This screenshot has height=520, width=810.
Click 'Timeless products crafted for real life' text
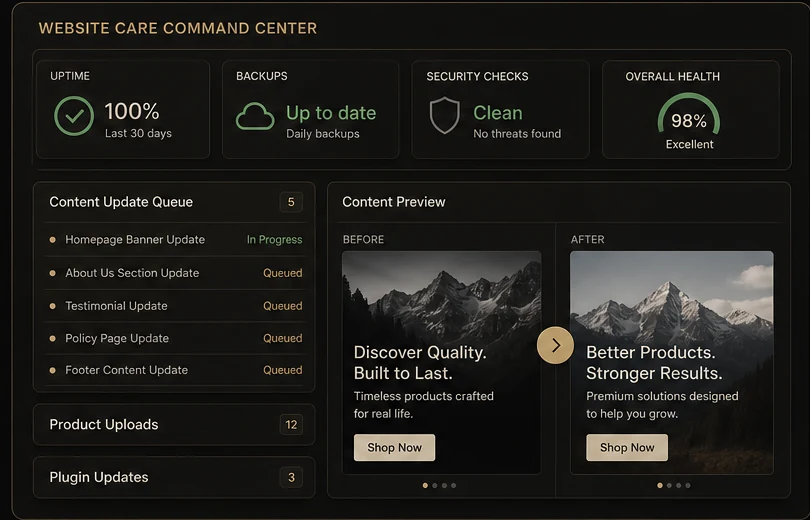(x=424, y=405)
